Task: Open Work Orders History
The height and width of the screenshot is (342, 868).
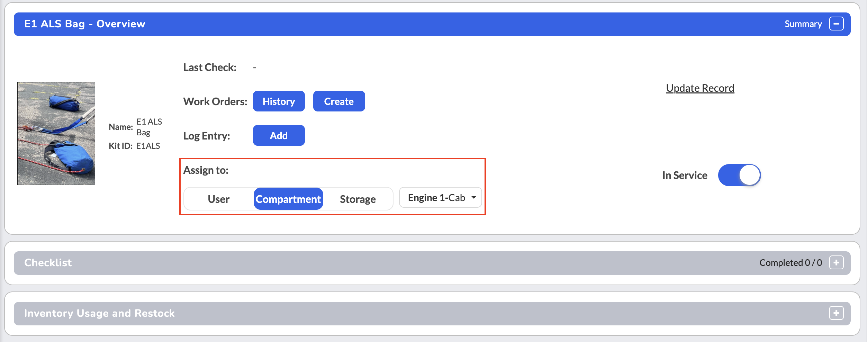Action: coord(279,101)
